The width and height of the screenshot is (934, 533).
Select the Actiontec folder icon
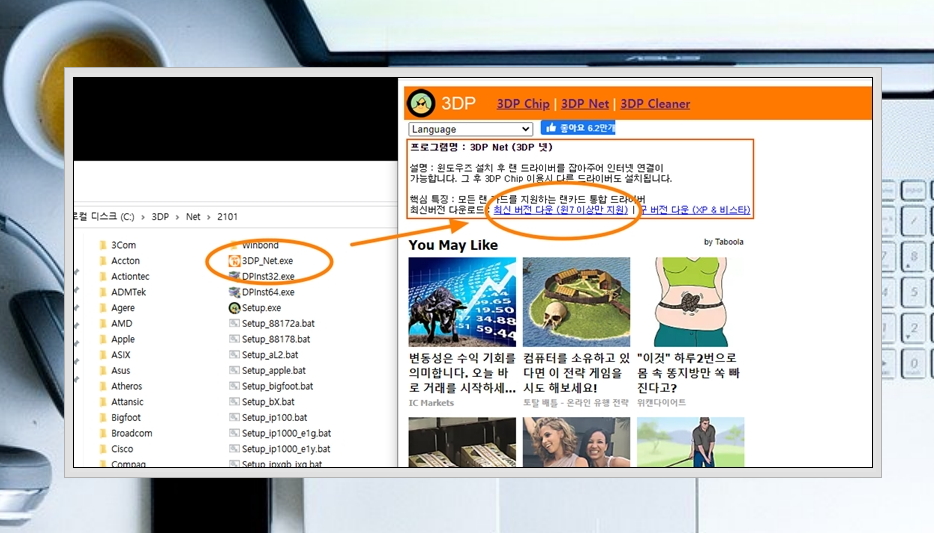(103, 276)
